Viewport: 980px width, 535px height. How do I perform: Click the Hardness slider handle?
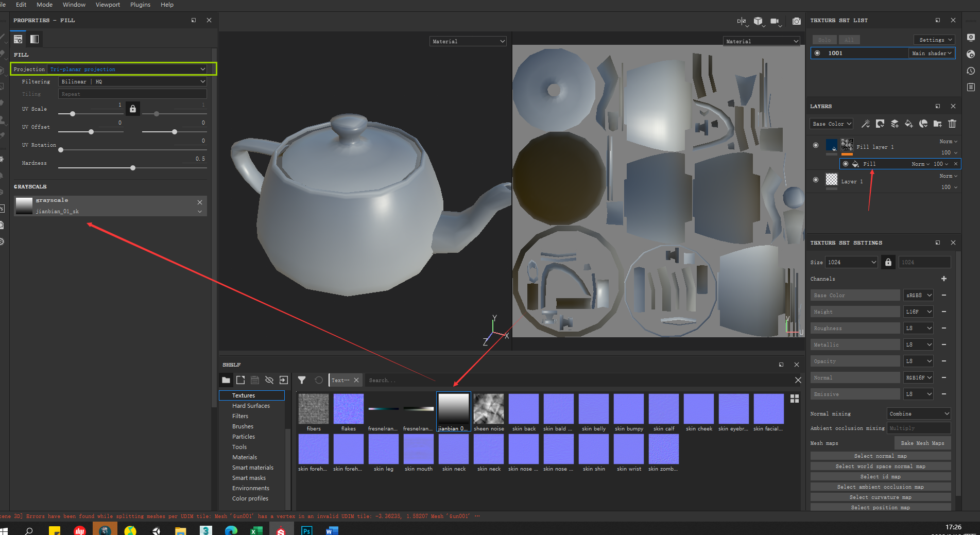pos(133,168)
